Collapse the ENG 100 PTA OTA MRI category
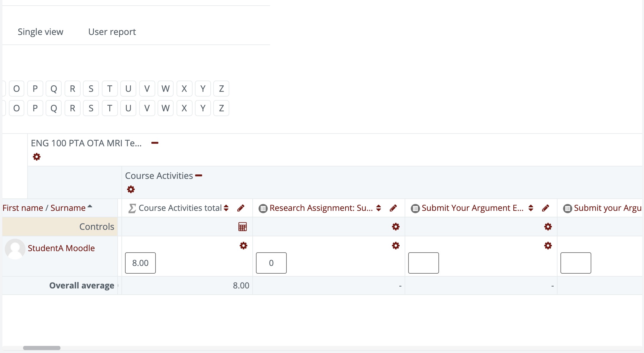Screen dimensions: 644x353 pyautogui.click(x=155, y=143)
